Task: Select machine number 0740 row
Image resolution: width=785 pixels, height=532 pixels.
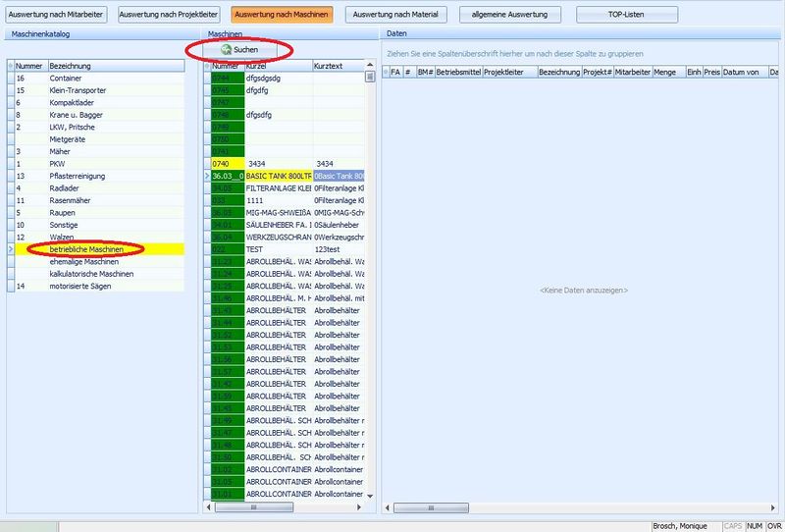Action: 285,164
